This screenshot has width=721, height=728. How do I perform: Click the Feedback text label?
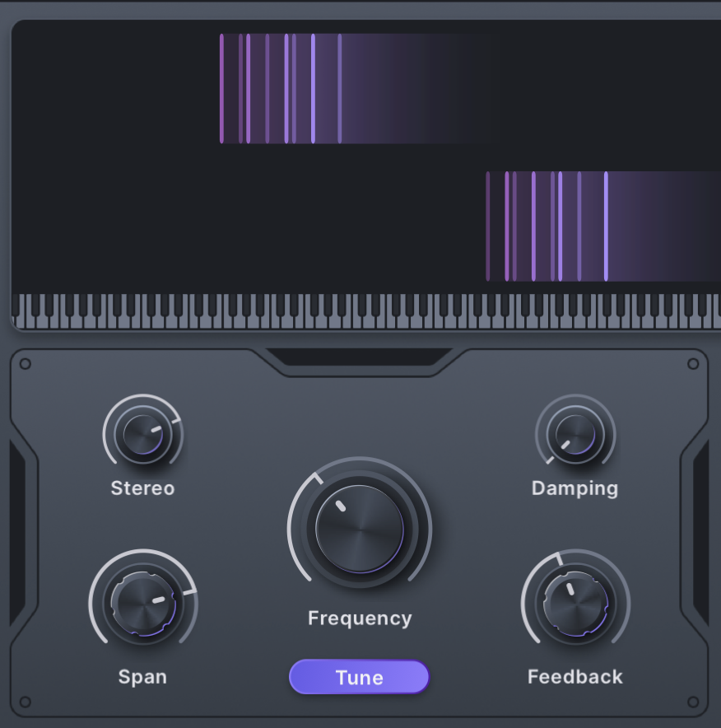point(574,677)
